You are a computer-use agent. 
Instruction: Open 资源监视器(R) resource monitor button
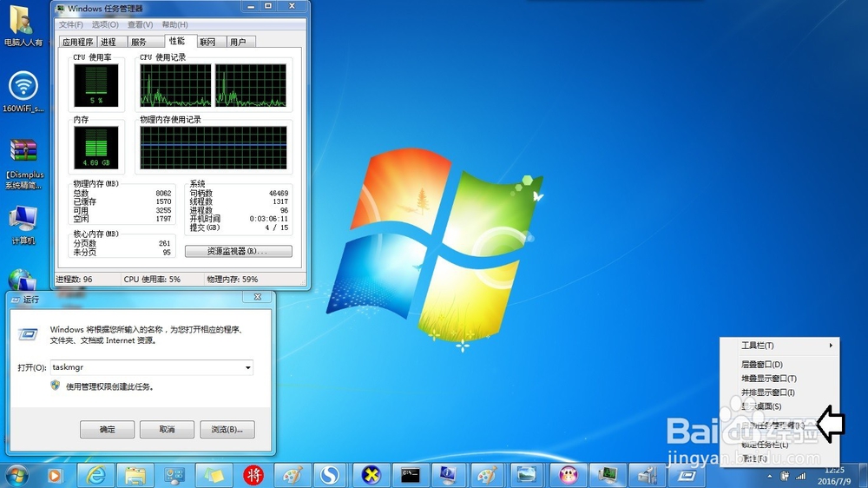coord(239,252)
